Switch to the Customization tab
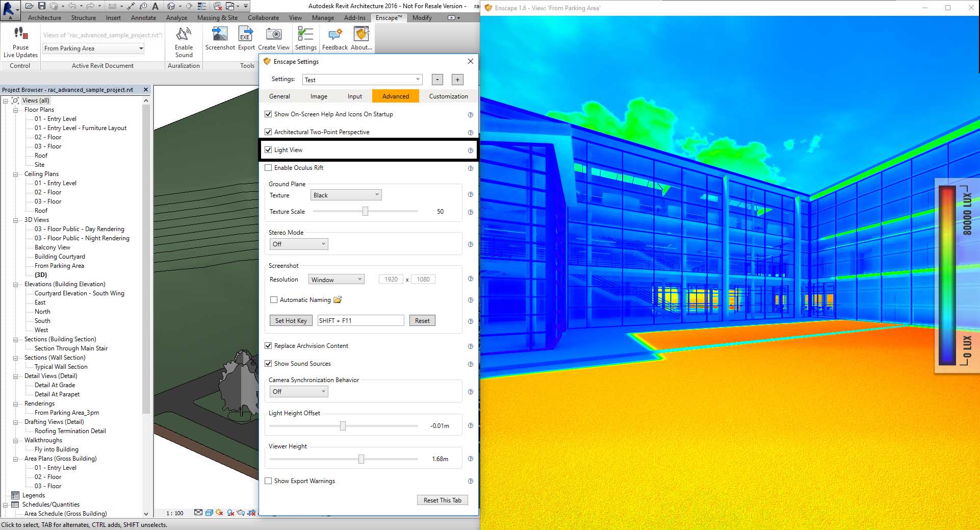Viewport: 980px width, 530px height. coord(448,96)
